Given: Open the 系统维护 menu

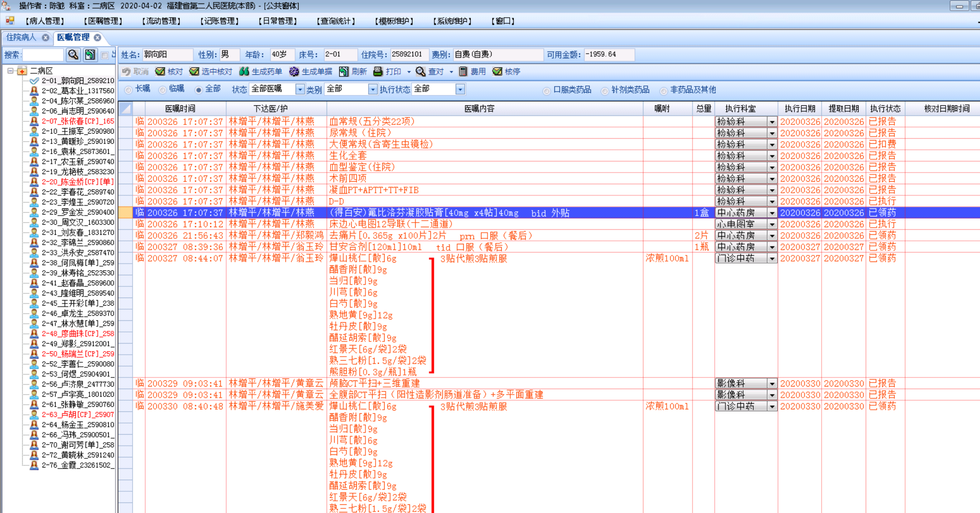Looking at the screenshot, I should 453,21.
